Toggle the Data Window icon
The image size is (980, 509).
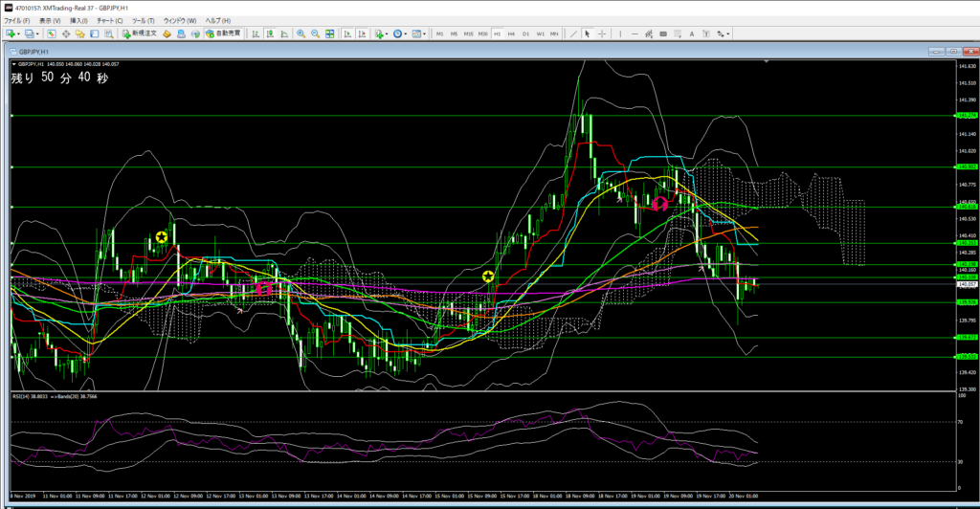[66, 33]
